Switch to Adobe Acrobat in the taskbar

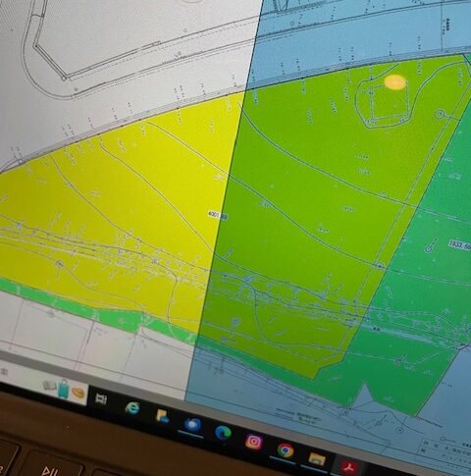pos(348,467)
